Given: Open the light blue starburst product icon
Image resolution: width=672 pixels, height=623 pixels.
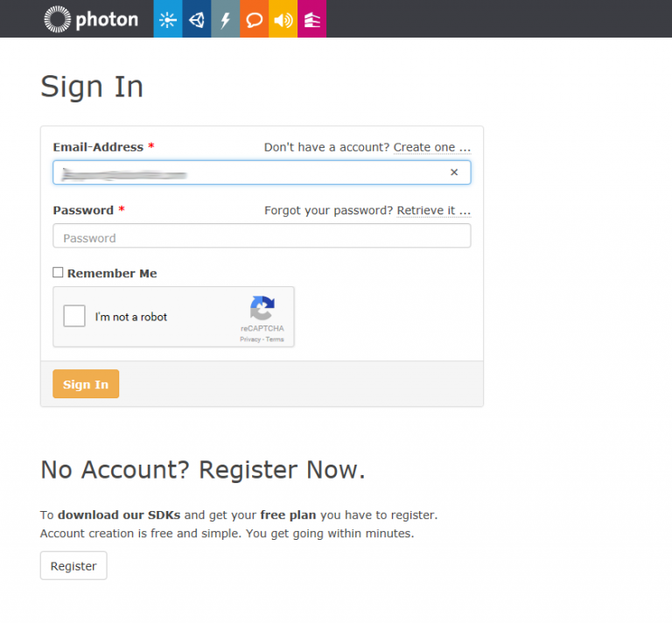Looking at the screenshot, I should 168,19.
